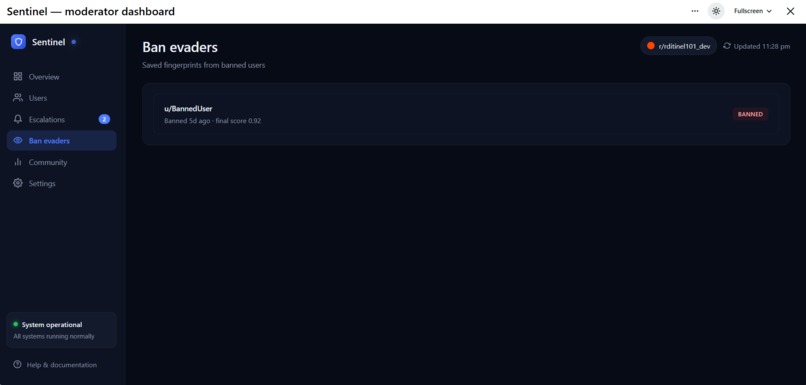The width and height of the screenshot is (806, 385).
Task: Click the Ban evaders eye icon
Action: coord(18,140)
